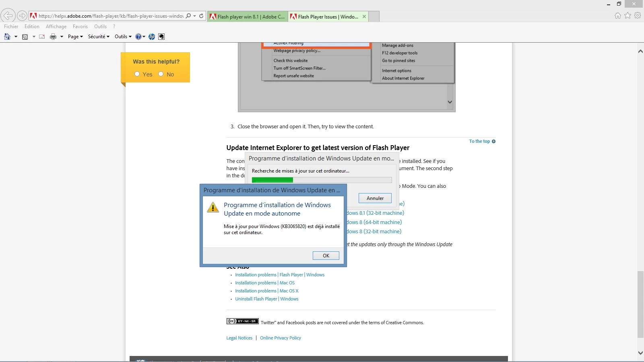This screenshot has width=644, height=362.
Task: Click the scroll down arrow of page
Action: click(640, 353)
